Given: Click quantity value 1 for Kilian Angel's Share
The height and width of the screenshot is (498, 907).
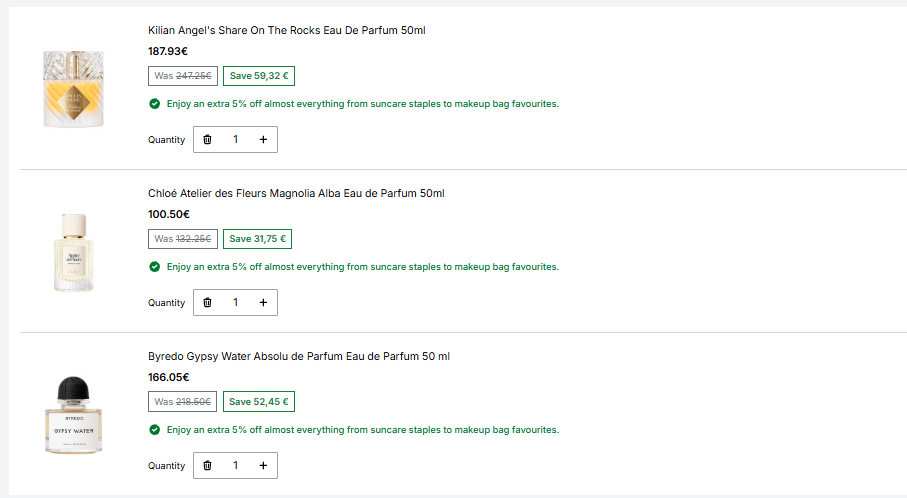Looking at the screenshot, I should point(235,139).
